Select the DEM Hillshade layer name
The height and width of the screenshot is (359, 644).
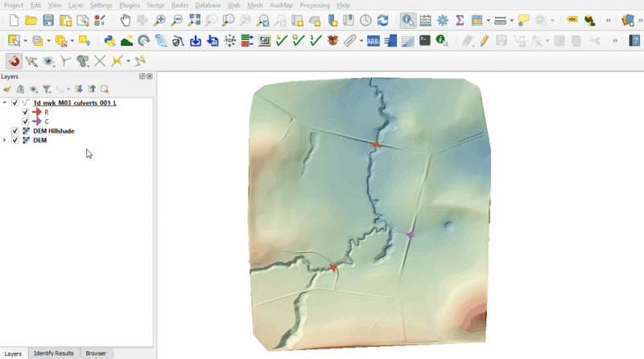(x=53, y=130)
